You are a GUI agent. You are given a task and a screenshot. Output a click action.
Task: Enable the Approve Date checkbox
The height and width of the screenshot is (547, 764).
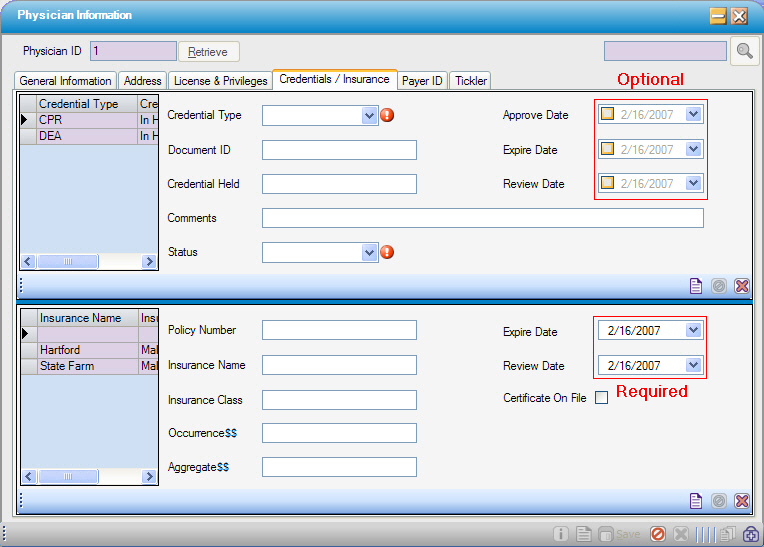point(607,114)
